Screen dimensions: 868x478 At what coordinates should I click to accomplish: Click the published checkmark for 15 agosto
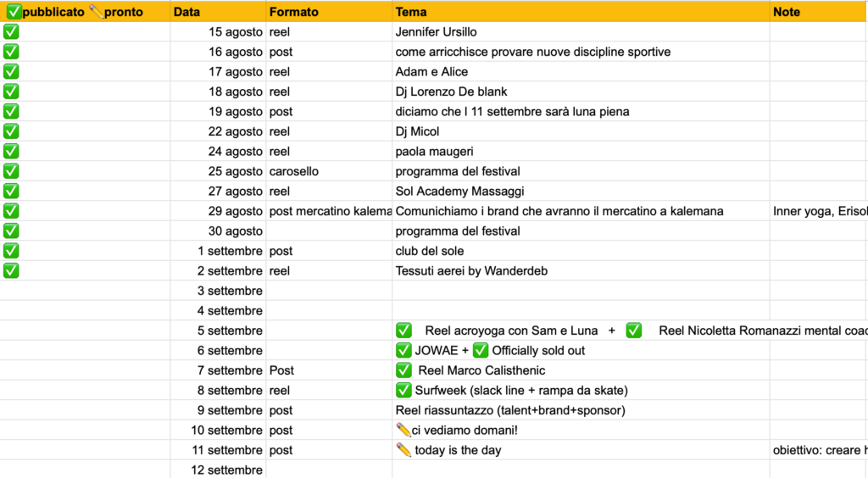click(x=12, y=32)
